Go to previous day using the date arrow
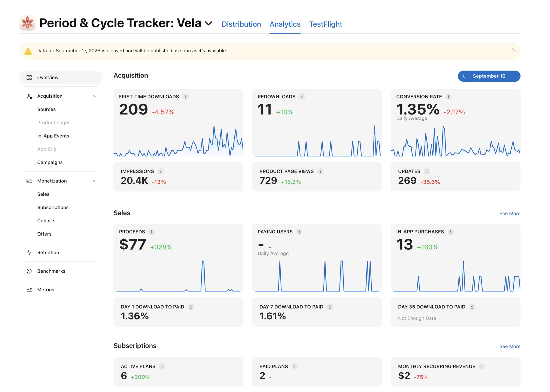This screenshot has width=550, height=392. coord(464,76)
